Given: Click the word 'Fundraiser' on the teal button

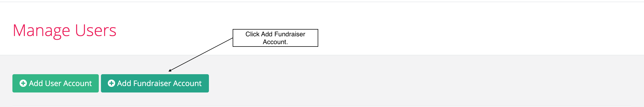Looking at the screenshot, I should click(152, 83).
